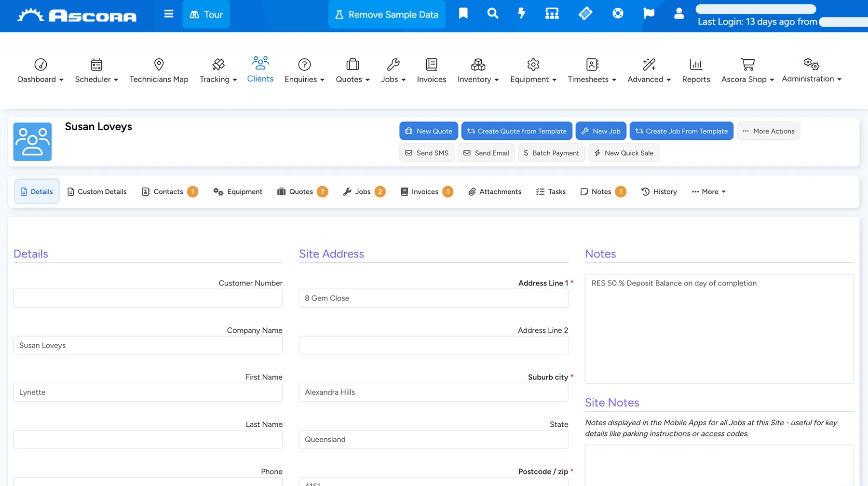The height and width of the screenshot is (486, 868).
Task: Click the New Quote button
Action: [x=429, y=131]
